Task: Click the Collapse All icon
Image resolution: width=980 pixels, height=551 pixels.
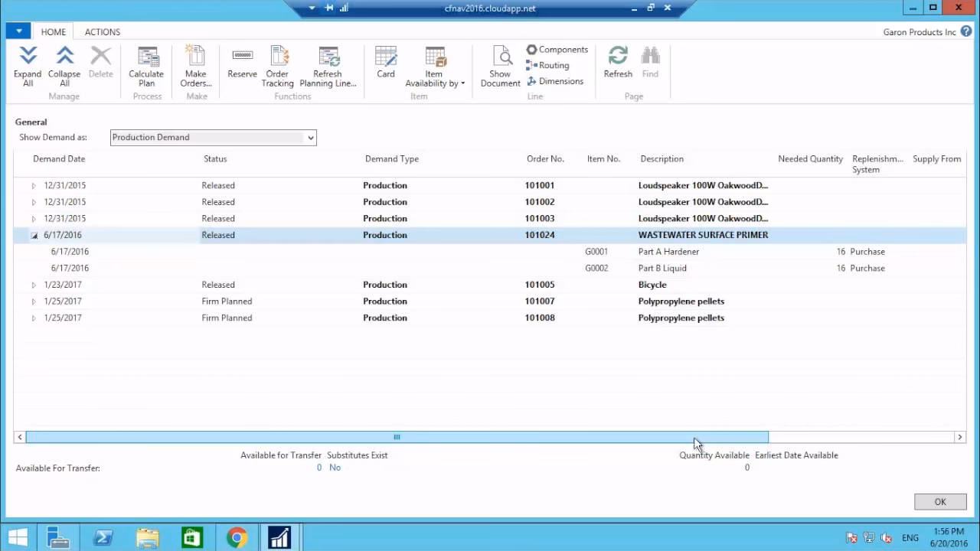Action: pos(64,61)
